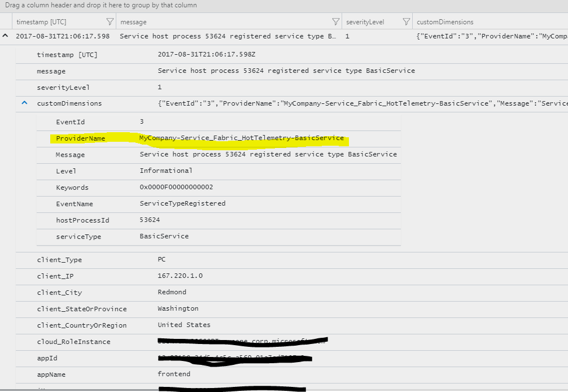Open the filter on the severityLevel column
The width and height of the screenshot is (568, 392).
click(x=406, y=21)
